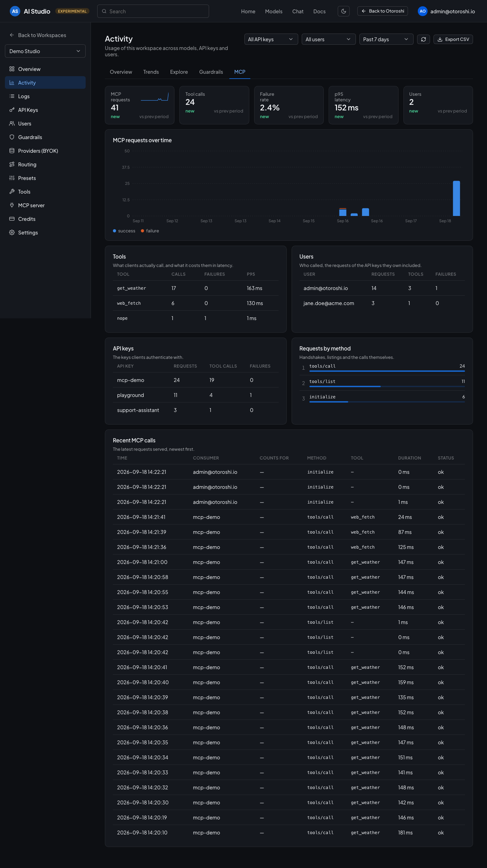Click the failure legend orange dot
The width and height of the screenshot is (487, 868).
(142, 231)
